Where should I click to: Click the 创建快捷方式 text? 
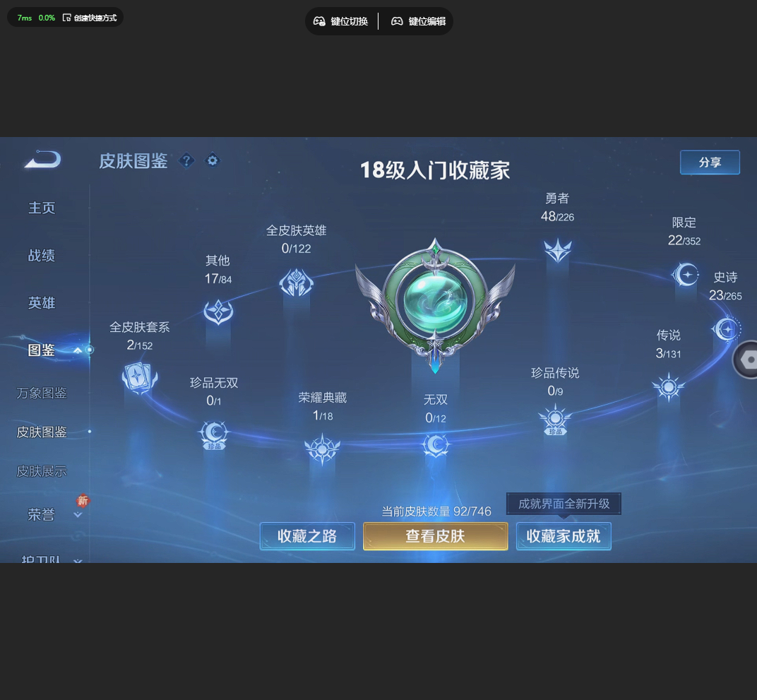pos(95,18)
